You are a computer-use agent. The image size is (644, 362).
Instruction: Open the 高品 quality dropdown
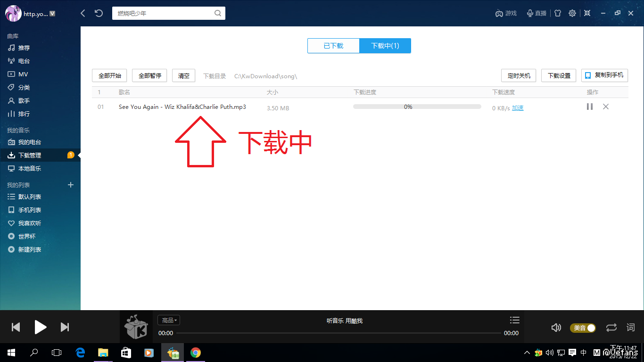[x=169, y=321]
